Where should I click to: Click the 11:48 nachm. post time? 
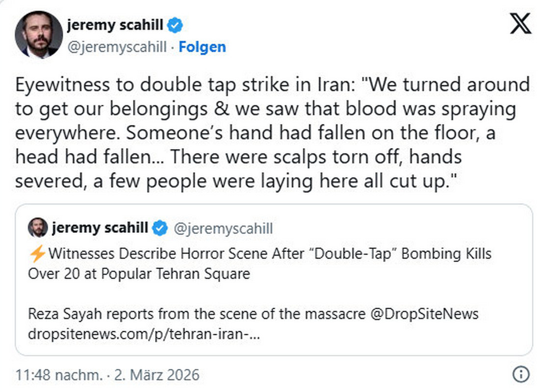[59, 375]
